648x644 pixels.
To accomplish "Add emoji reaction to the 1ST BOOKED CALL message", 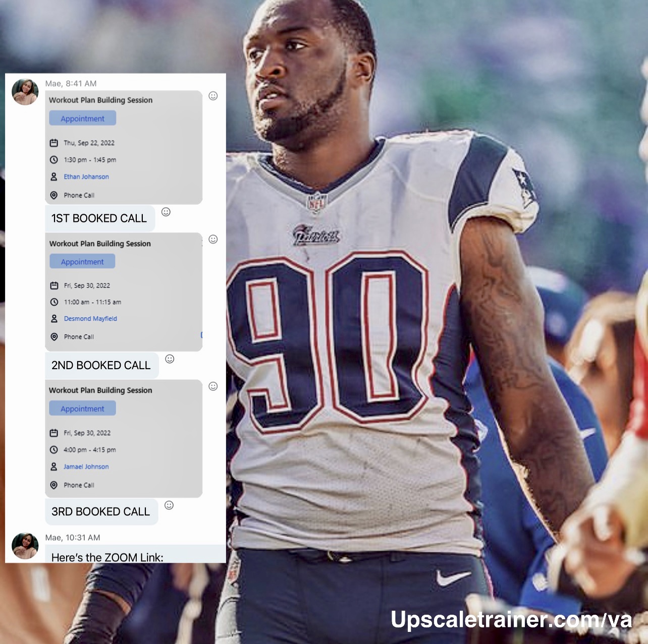I will tap(166, 212).
